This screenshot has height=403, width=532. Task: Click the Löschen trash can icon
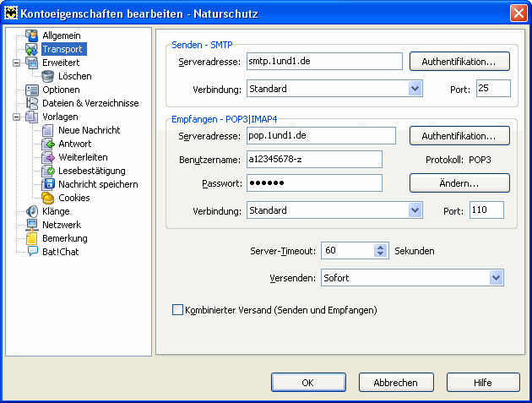pyautogui.click(x=48, y=76)
